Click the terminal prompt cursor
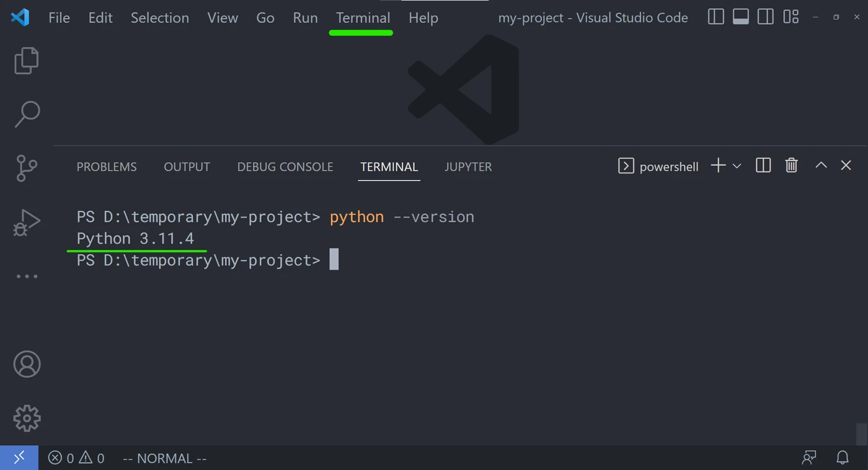The width and height of the screenshot is (868, 470). tap(334, 259)
